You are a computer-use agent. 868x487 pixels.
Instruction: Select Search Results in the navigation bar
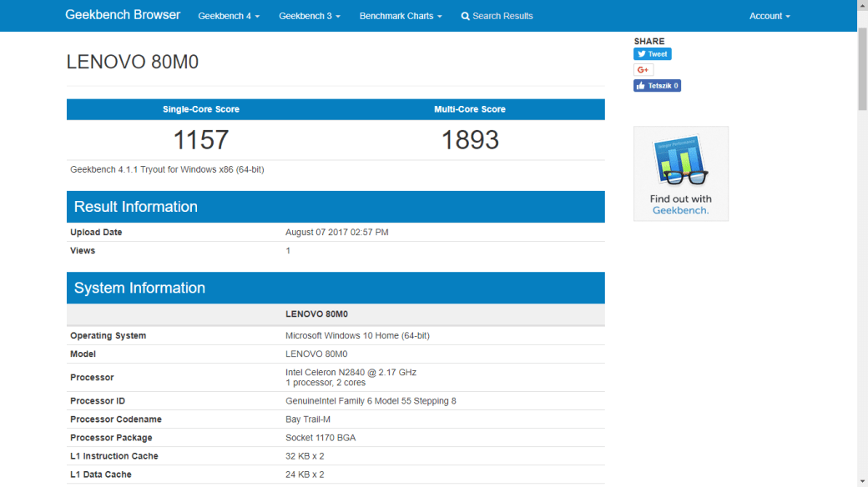coord(502,16)
